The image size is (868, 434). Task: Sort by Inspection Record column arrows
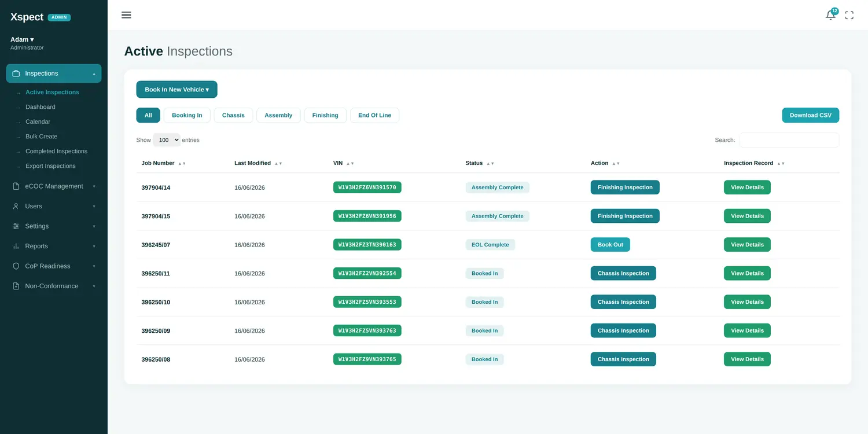pyautogui.click(x=781, y=164)
